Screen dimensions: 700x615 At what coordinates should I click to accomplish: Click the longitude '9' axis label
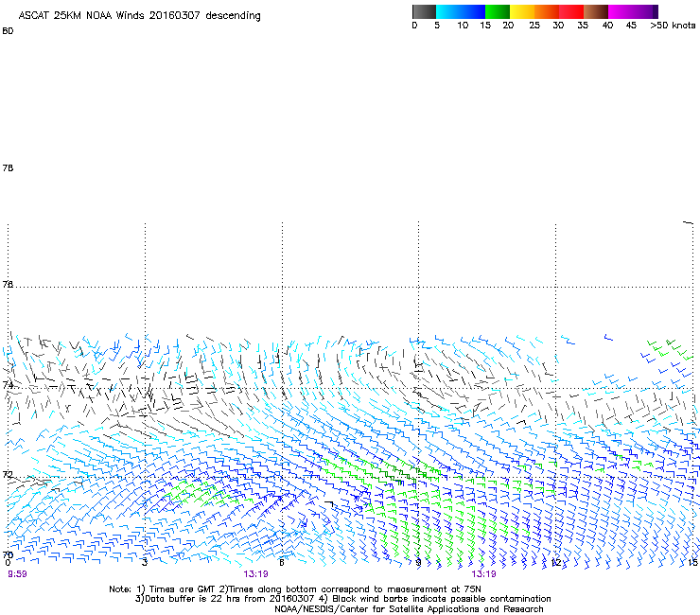(418, 563)
